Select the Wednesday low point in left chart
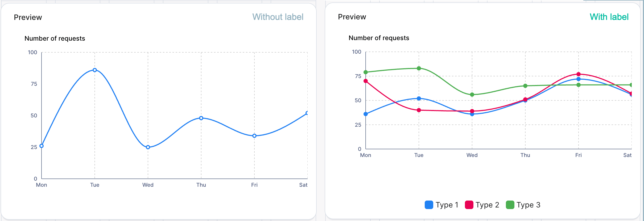 [x=148, y=147]
